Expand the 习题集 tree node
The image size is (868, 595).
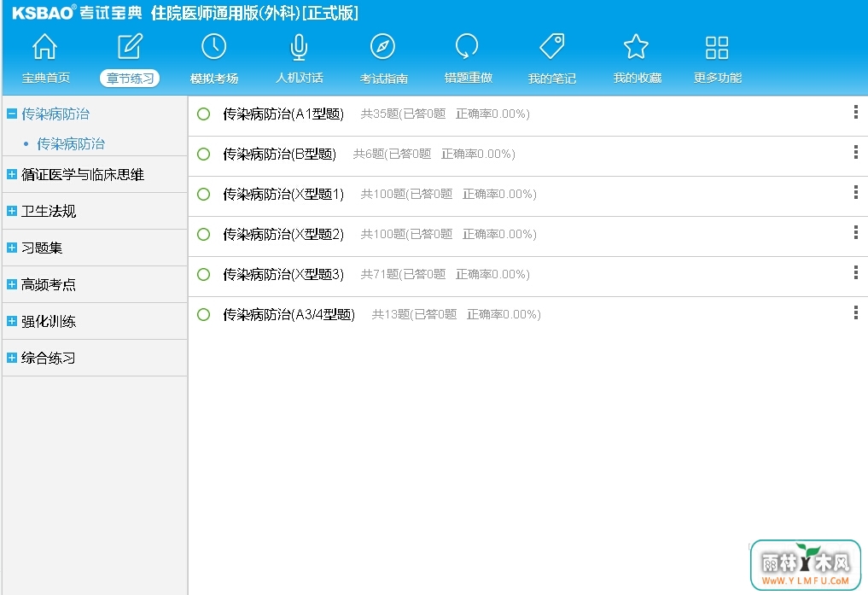(x=12, y=248)
